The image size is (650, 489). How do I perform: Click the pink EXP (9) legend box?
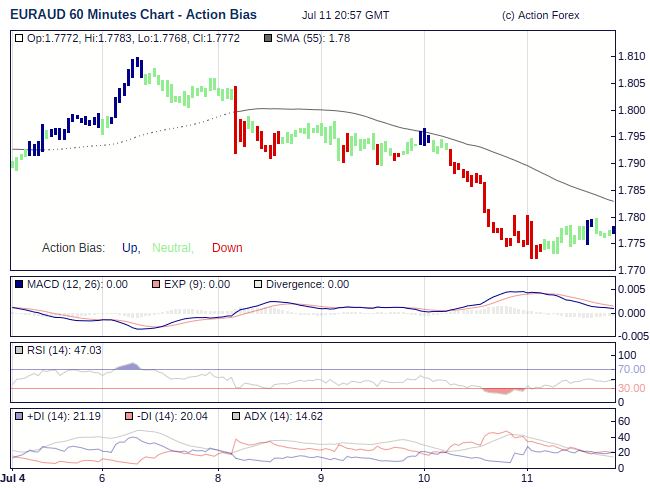[x=156, y=285]
